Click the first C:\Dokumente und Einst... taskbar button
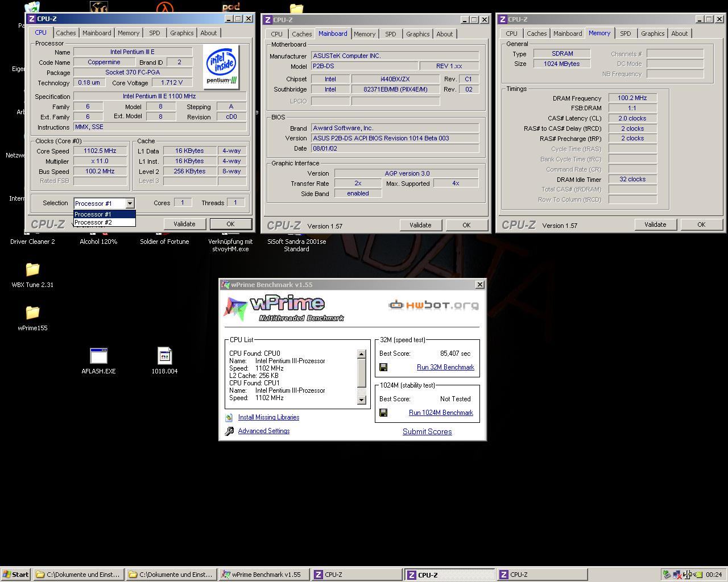This screenshot has width=728, height=582. 78,575
